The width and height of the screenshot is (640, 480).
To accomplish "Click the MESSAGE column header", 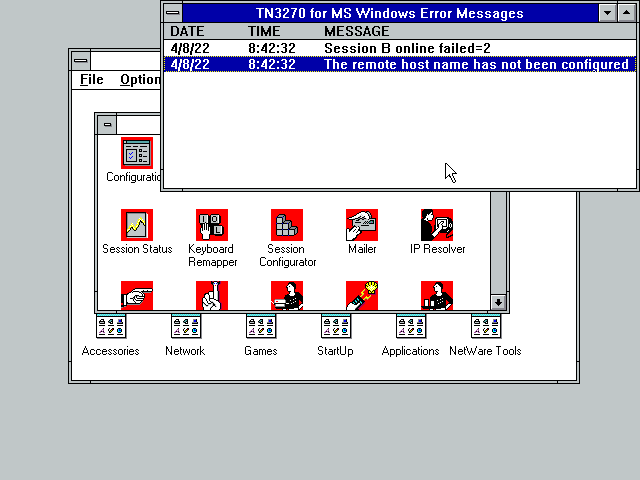I will click(x=357, y=31).
